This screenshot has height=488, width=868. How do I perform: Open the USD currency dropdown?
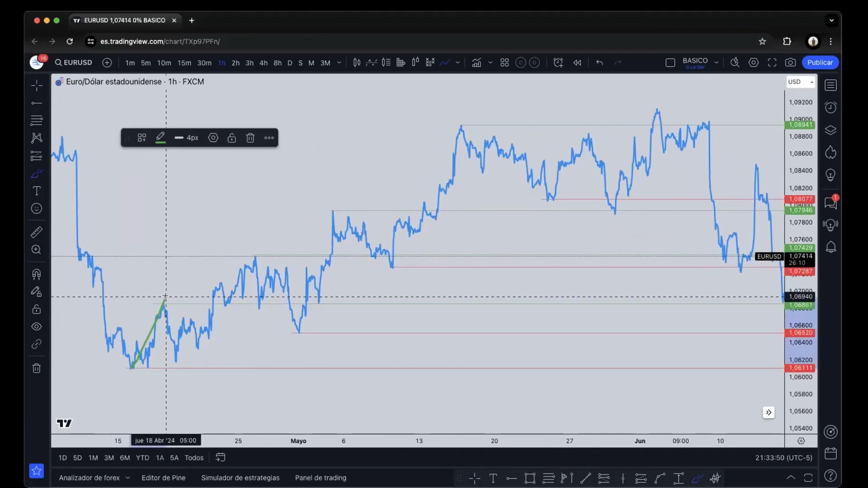[x=801, y=82]
